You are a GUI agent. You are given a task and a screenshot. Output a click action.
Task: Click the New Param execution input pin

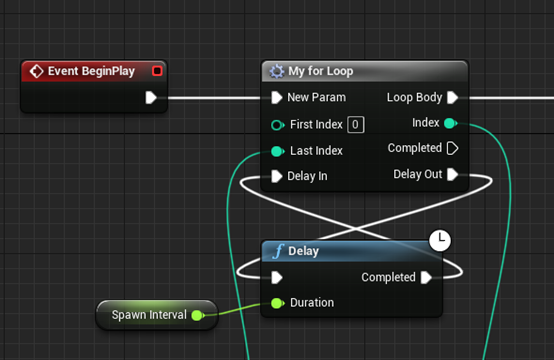(x=277, y=98)
